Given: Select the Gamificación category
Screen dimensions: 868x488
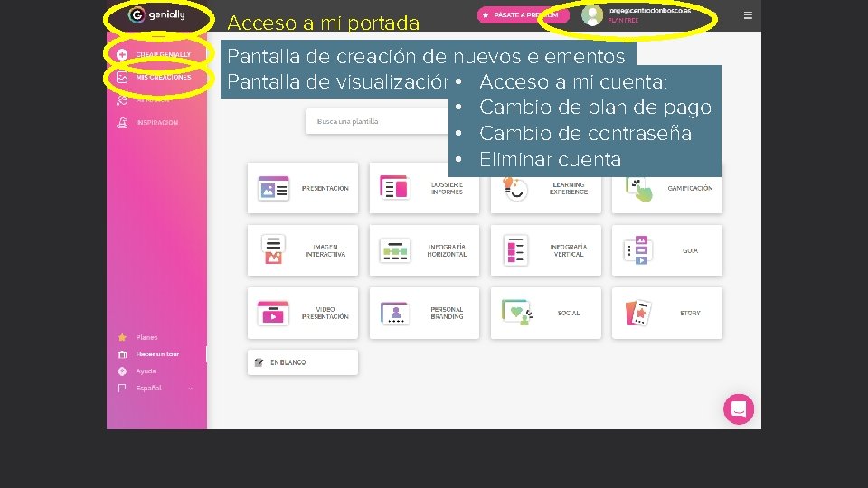Looking at the screenshot, I should pos(667,188).
